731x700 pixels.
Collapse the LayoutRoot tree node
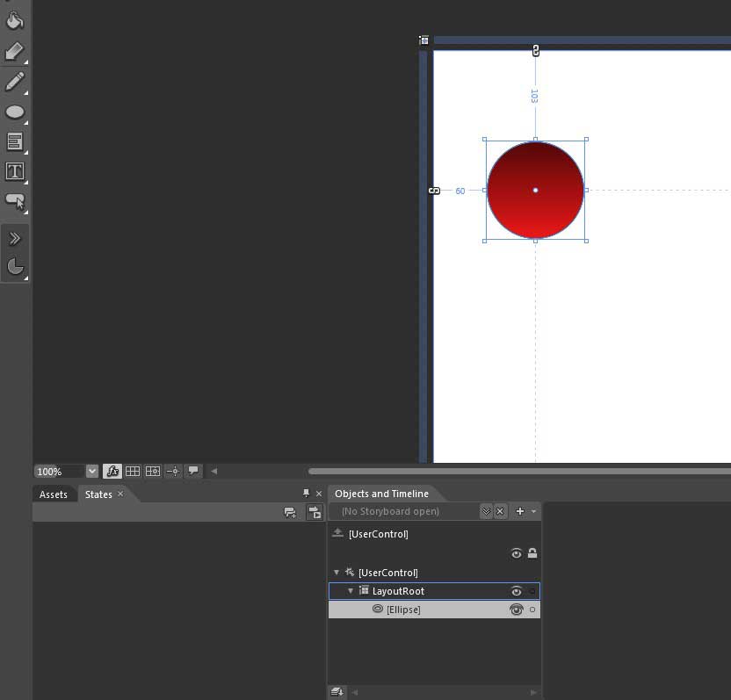coord(351,591)
